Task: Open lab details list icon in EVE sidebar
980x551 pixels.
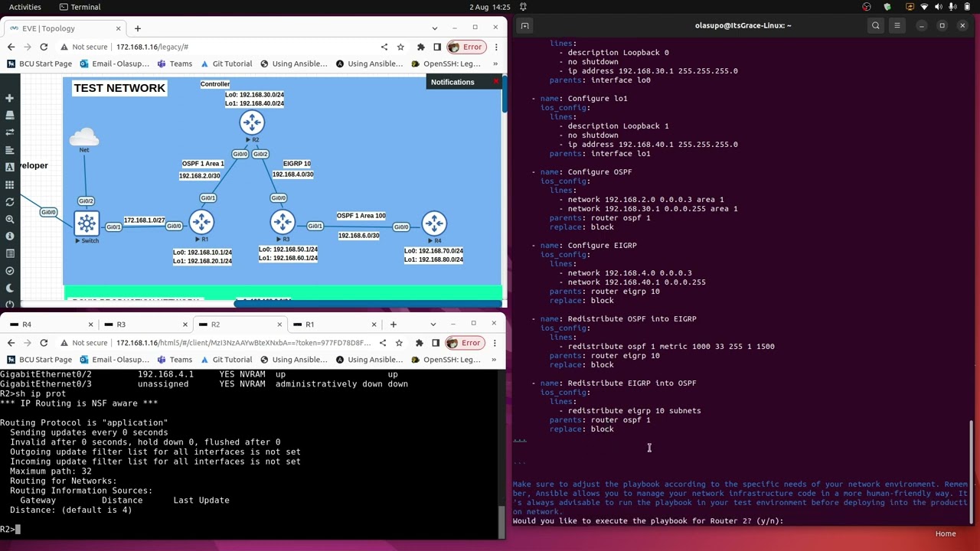Action: 9,253
